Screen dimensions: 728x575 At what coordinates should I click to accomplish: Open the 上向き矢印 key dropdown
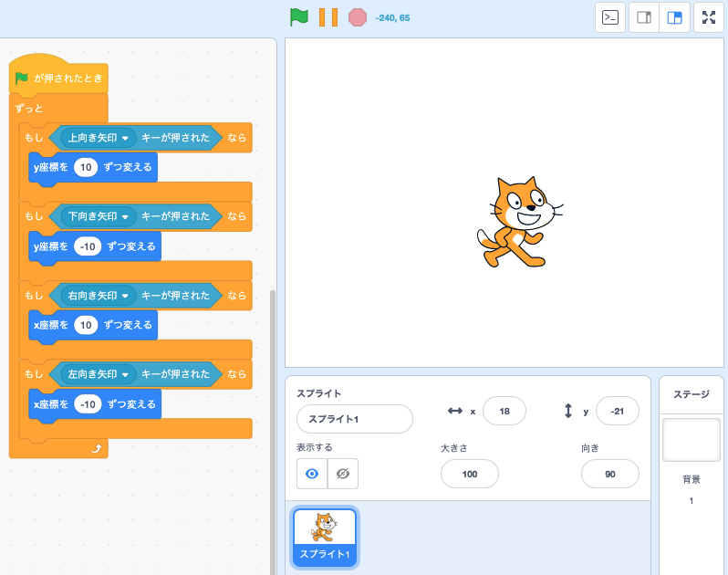[98, 138]
